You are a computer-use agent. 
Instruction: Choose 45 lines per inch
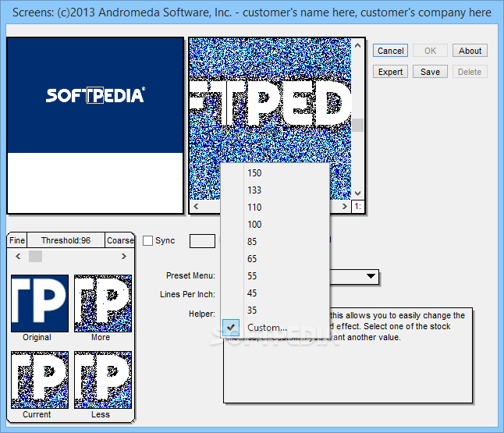pos(275,293)
